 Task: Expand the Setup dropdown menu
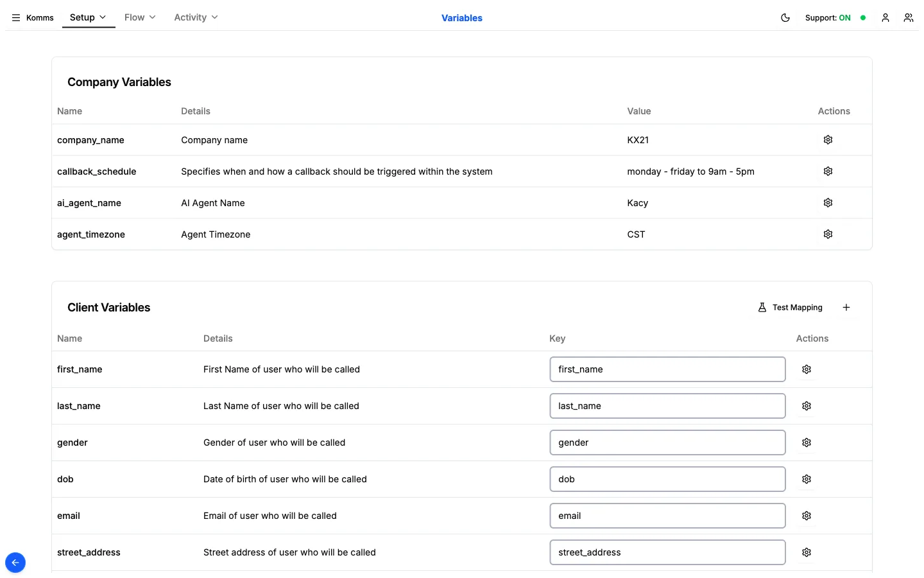88,17
